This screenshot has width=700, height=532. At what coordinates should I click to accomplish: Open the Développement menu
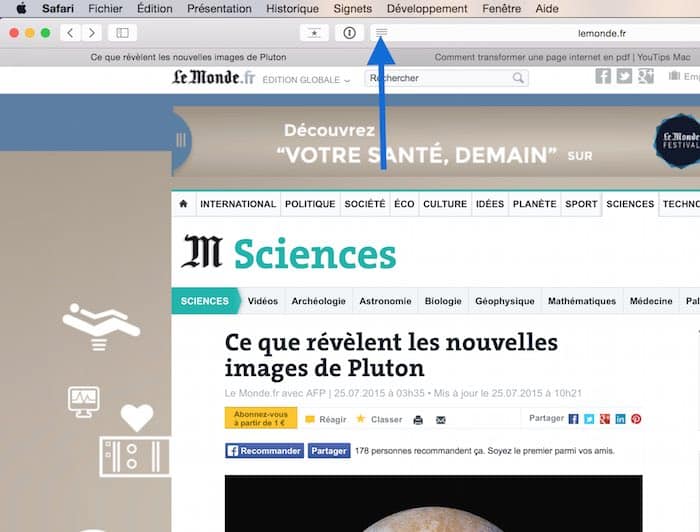[427, 8]
